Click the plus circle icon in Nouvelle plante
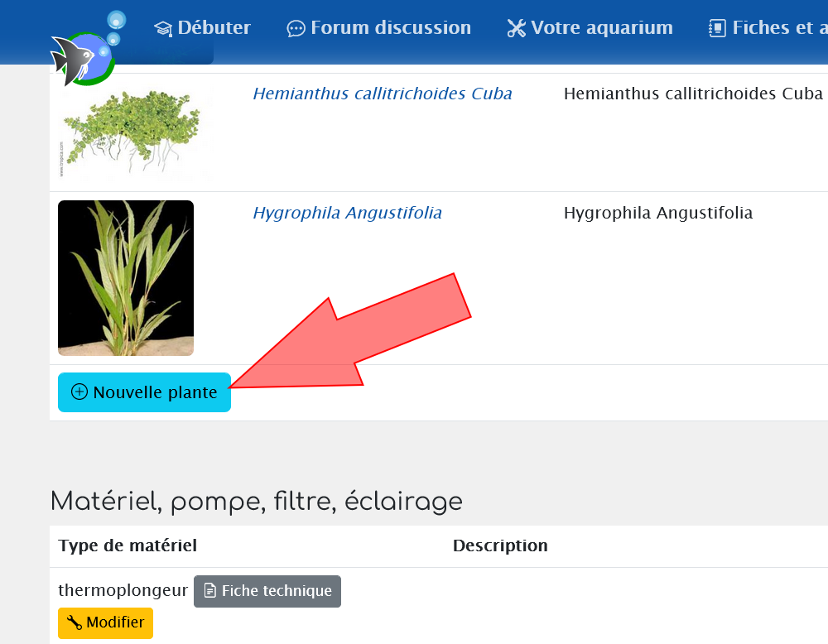Image resolution: width=828 pixels, height=644 pixels. (79, 392)
